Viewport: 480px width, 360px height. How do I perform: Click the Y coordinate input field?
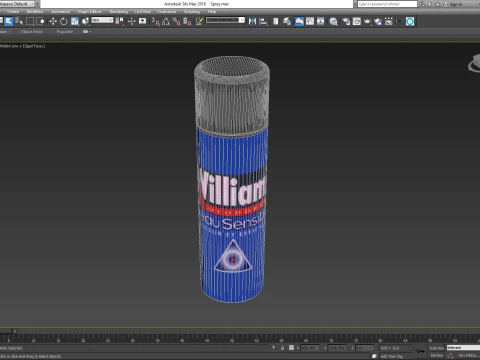pos(337,348)
